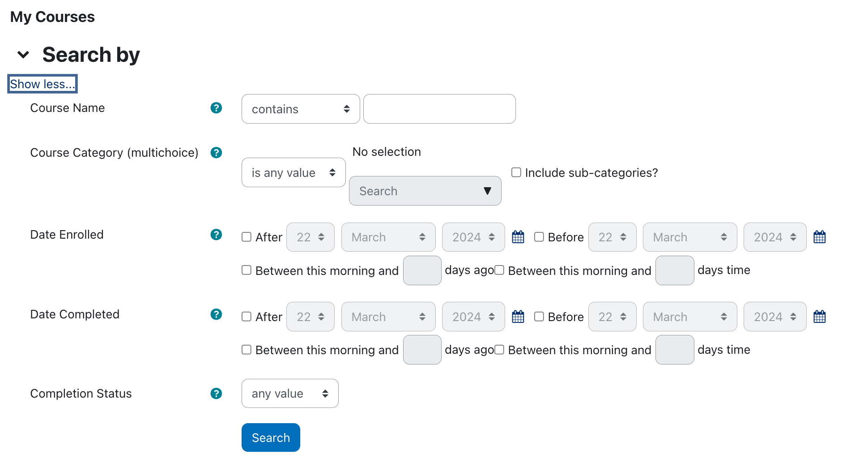Image resolution: width=868 pixels, height=463 pixels.
Task: Click the Course Name text input field
Action: coord(439,109)
